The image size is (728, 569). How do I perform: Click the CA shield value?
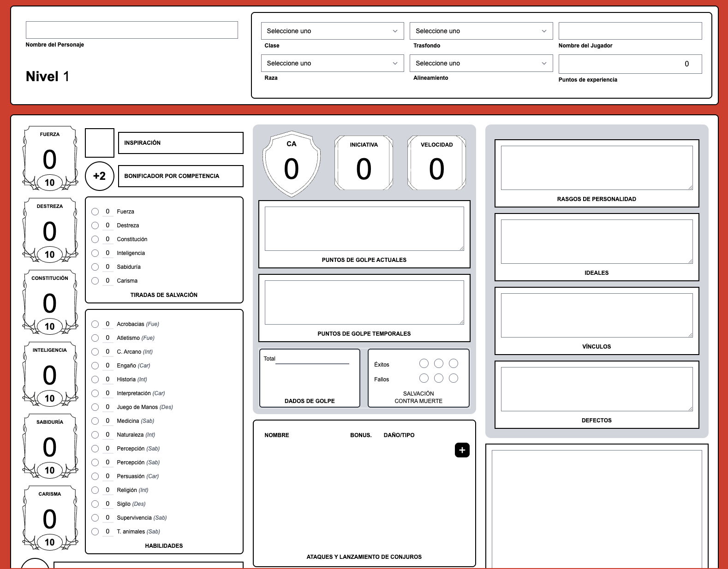[x=292, y=169]
